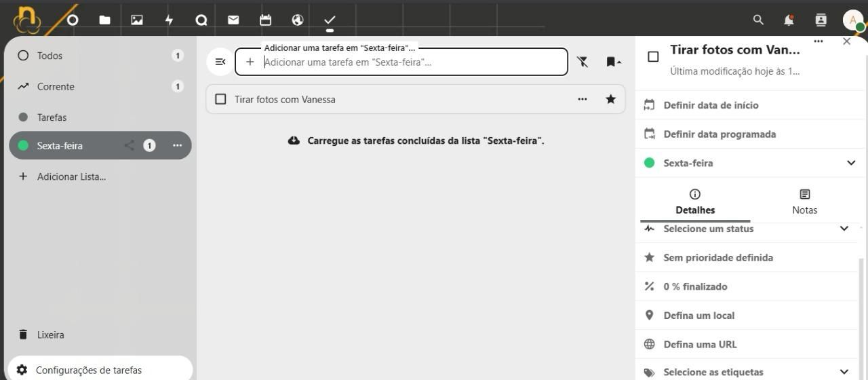Open the Calendar app icon
Viewport: 868px width, 380px height.
[x=265, y=20]
